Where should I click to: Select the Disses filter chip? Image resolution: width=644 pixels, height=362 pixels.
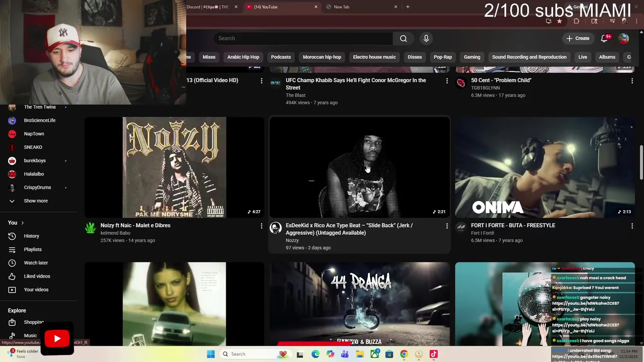(x=415, y=57)
